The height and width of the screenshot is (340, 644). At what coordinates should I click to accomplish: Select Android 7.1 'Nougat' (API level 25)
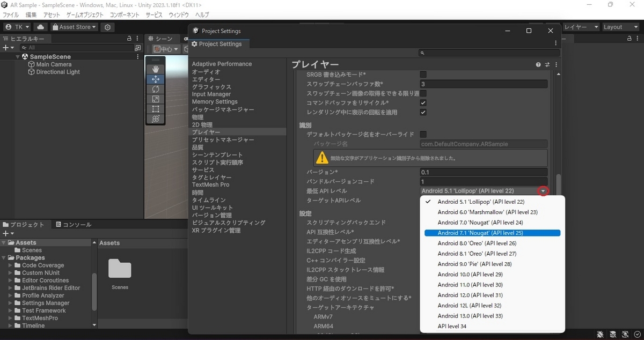(492, 233)
